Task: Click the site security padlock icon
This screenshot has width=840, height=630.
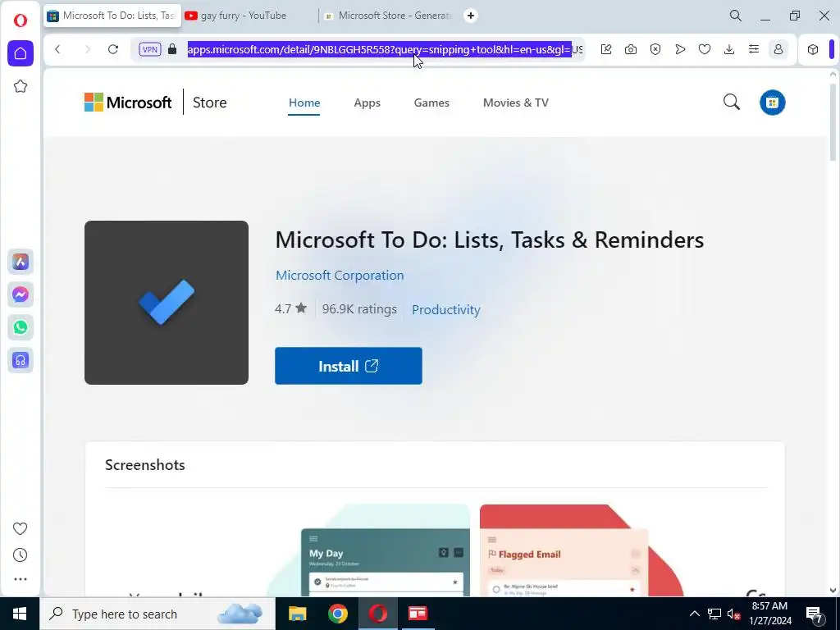Action: pyautogui.click(x=172, y=49)
